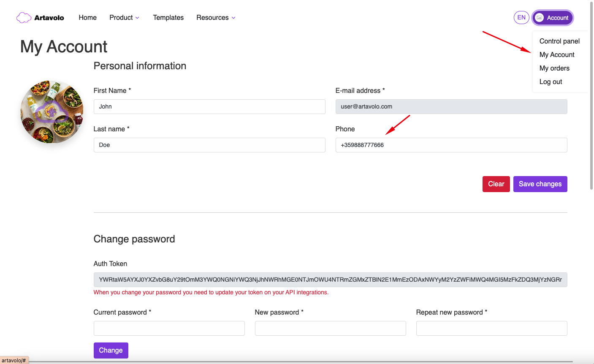Open Product in the navigation bar
Viewport: 594px width, 364px height.
[x=121, y=17]
